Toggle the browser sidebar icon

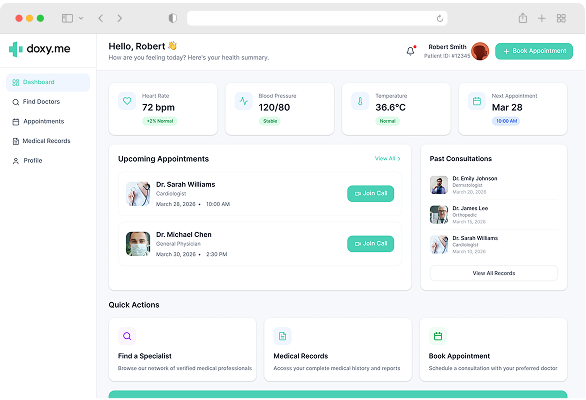[x=67, y=18]
